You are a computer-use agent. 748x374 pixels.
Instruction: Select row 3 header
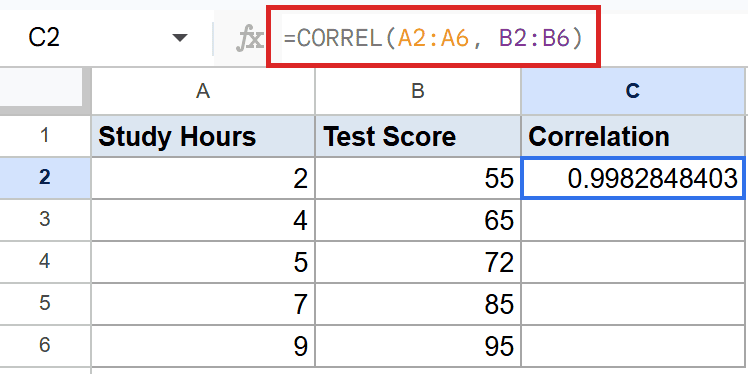click(x=45, y=219)
